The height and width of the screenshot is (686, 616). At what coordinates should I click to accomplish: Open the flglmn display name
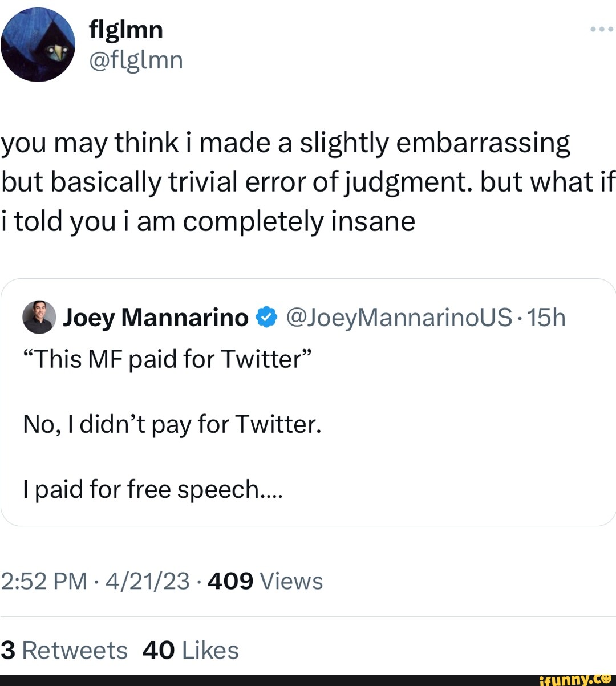tap(126, 30)
